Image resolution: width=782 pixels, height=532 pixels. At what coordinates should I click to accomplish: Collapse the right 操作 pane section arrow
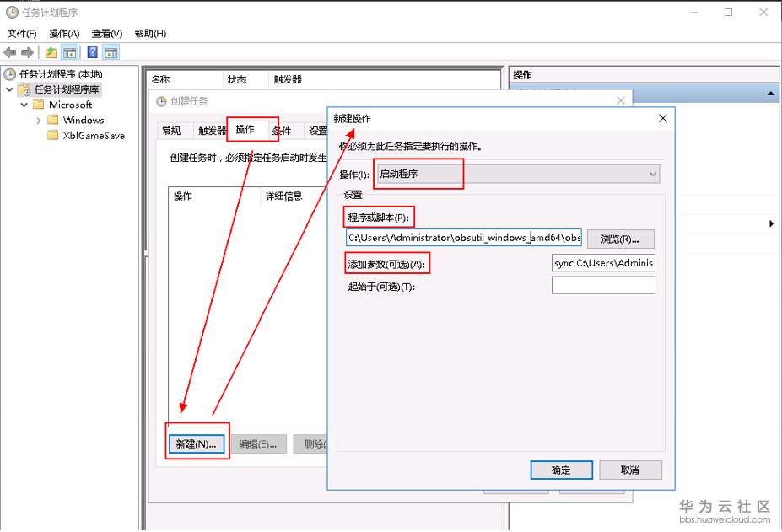[770, 94]
